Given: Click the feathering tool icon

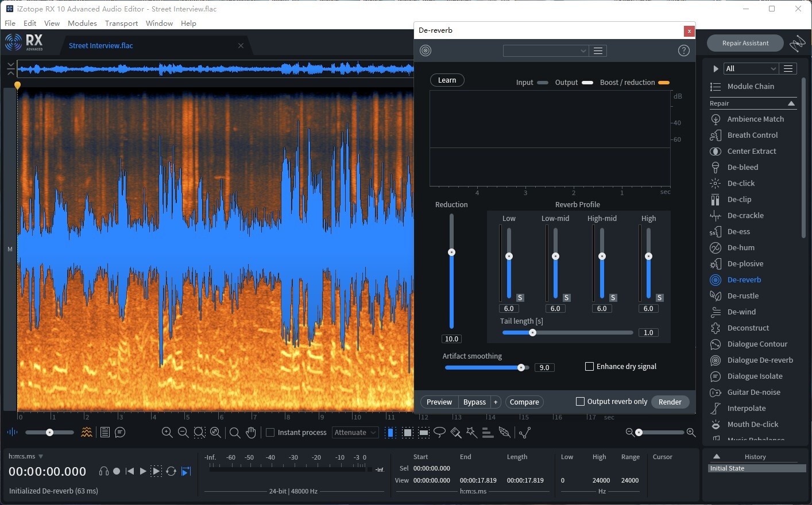Looking at the screenshot, I should (x=504, y=433).
